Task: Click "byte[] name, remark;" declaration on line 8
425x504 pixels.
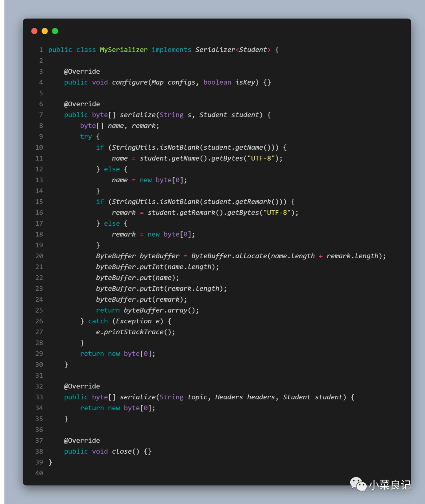Action: tap(120, 126)
